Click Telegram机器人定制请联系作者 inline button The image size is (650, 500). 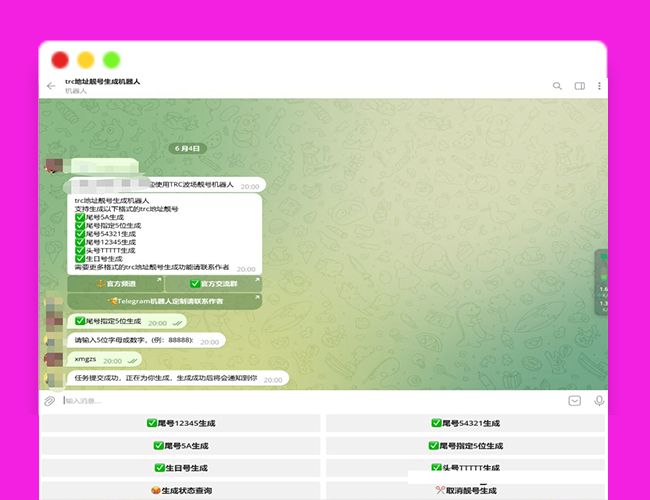click(x=165, y=301)
